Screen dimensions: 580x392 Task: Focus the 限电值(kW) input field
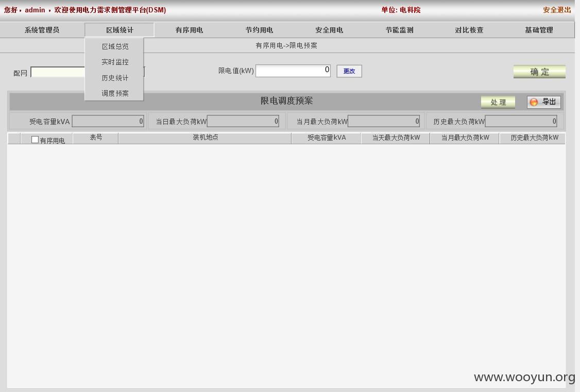(293, 71)
